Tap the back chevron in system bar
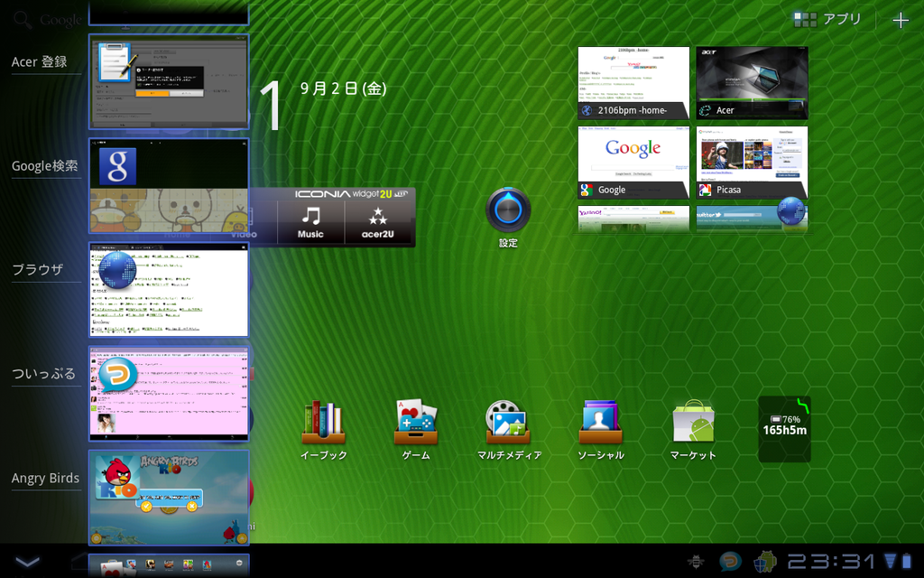The image size is (924, 578). pyautogui.click(x=27, y=561)
